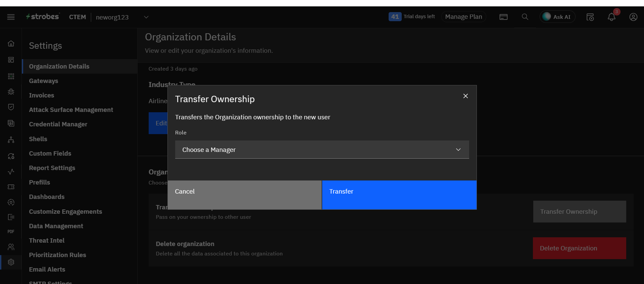
Task: Go to Prioritization Rules
Action: (57, 255)
